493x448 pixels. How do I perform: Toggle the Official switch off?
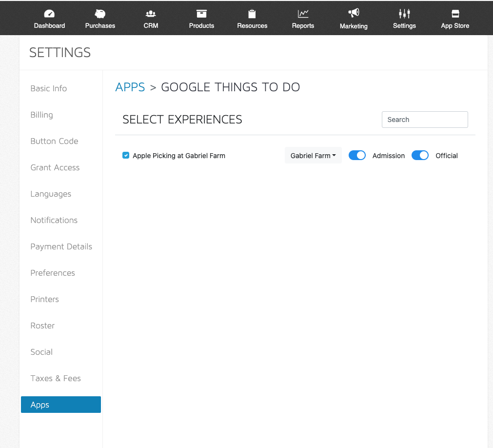pos(420,155)
